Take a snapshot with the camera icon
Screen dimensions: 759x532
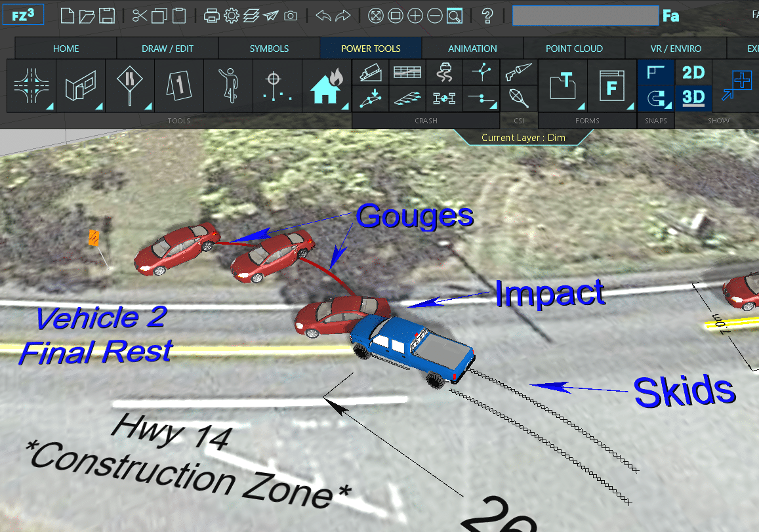click(291, 16)
